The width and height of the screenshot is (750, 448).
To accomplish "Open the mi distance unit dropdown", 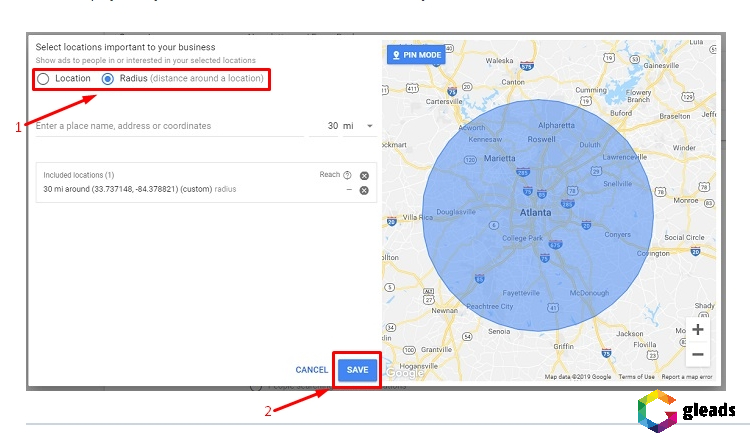I will pyautogui.click(x=369, y=126).
